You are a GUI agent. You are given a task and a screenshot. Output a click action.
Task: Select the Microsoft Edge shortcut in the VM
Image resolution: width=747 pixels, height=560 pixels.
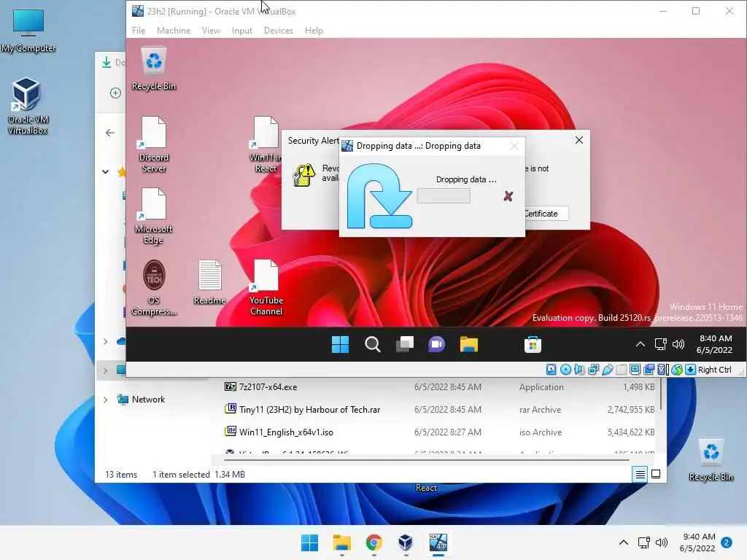tap(153, 216)
